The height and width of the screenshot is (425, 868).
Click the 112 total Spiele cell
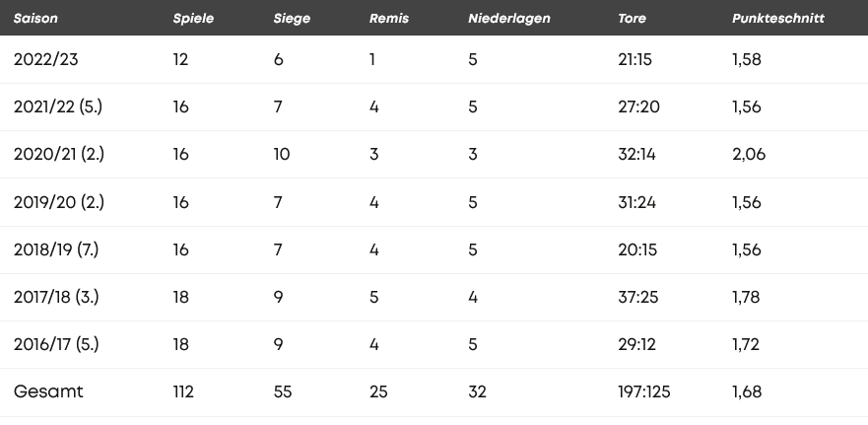point(183,392)
